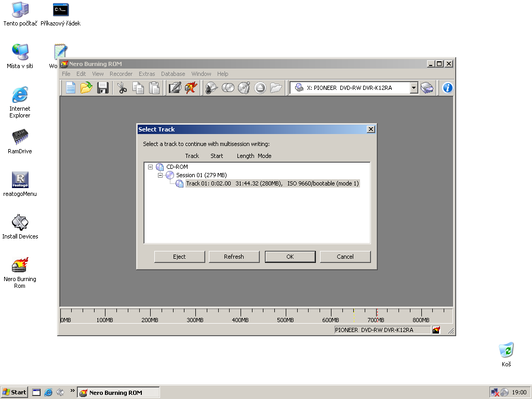
Task: Open Install Devices desktop icon
Action: 20,227
